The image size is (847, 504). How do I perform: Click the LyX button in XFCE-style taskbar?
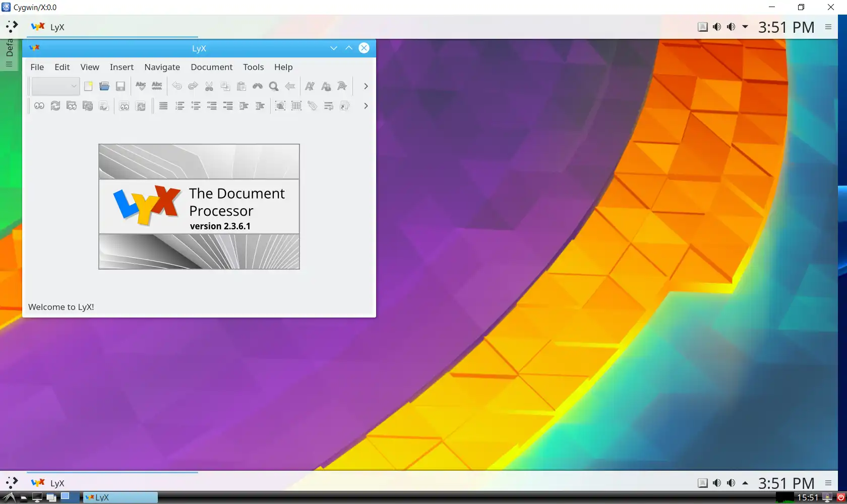click(x=120, y=497)
